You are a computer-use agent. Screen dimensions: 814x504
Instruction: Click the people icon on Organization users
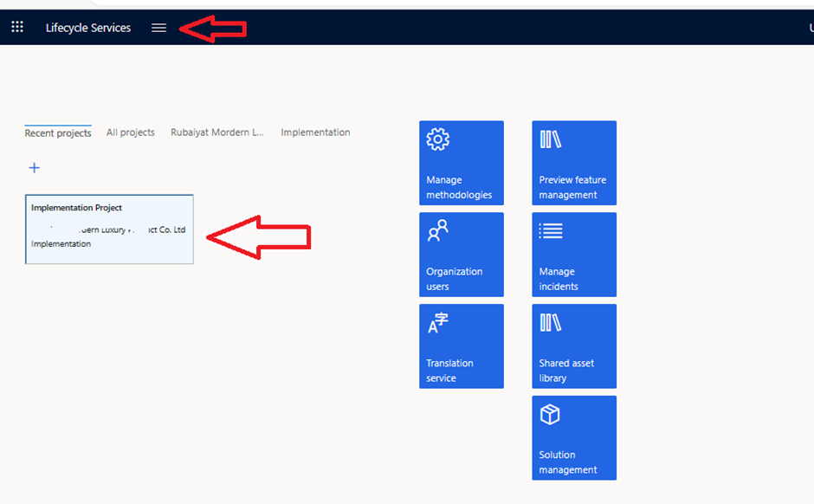coord(437,230)
